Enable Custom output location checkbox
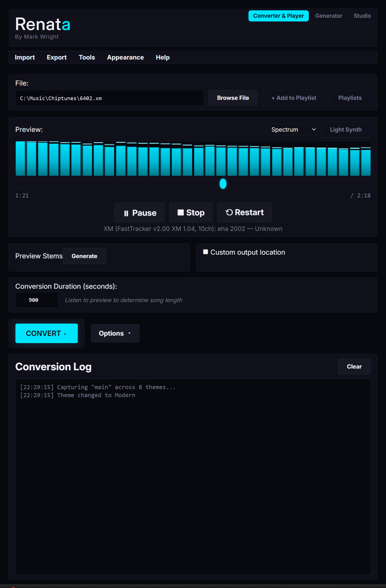The height and width of the screenshot is (588, 386). coord(206,252)
